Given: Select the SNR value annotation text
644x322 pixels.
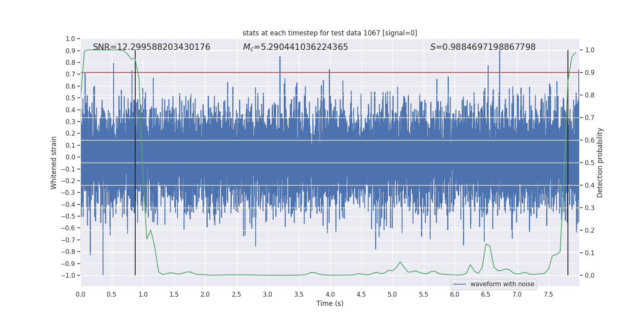Looking at the screenshot, I should tap(151, 47).
